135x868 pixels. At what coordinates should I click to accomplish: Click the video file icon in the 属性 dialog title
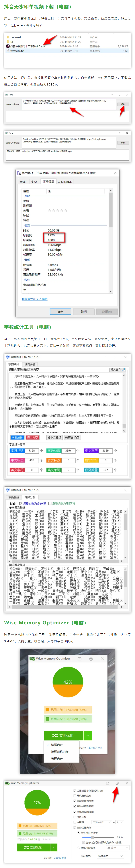(x=19, y=173)
